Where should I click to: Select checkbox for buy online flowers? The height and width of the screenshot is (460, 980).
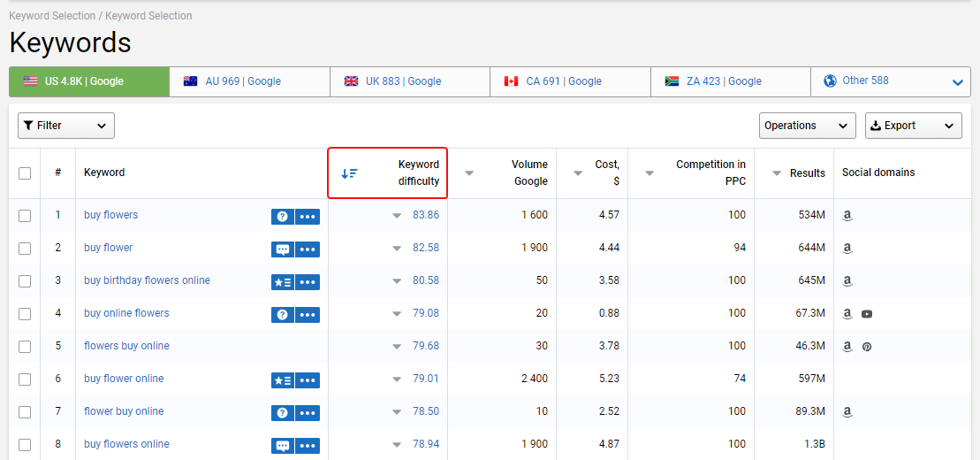click(25, 313)
